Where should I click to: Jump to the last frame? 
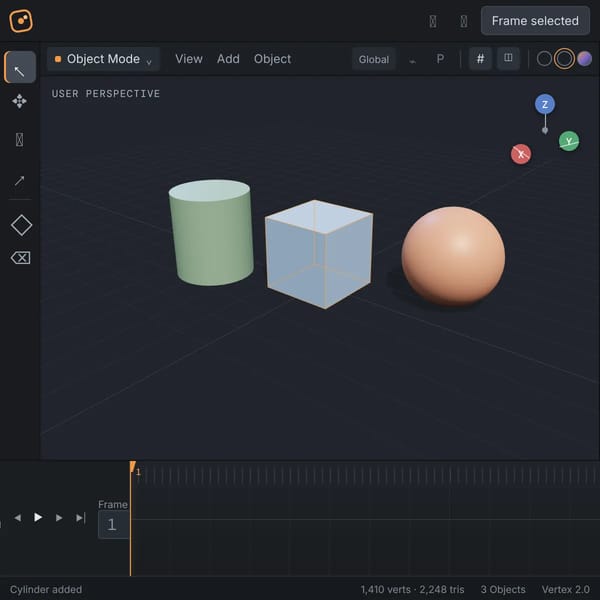[x=80, y=518]
